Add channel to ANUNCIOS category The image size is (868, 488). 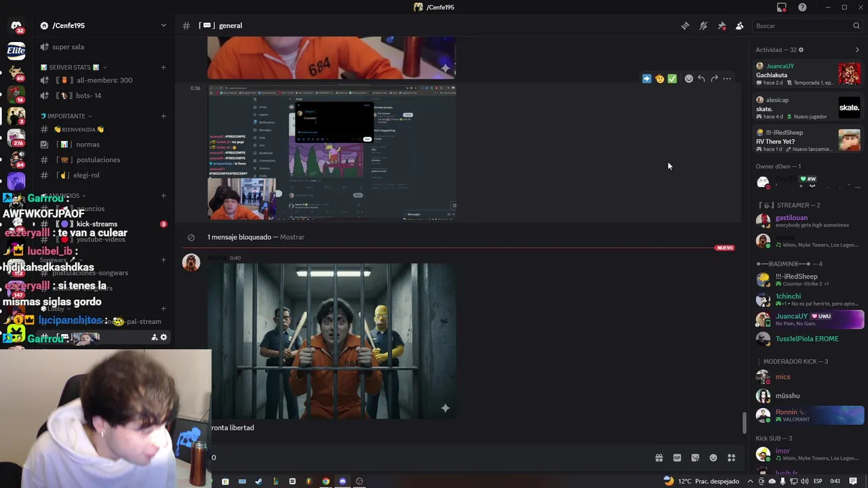point(163,196)
